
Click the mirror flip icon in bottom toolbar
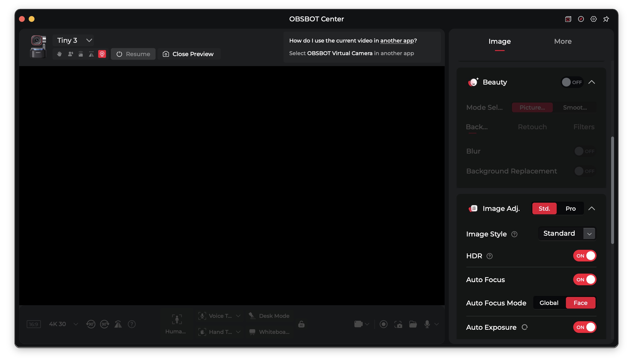point(118,324)
